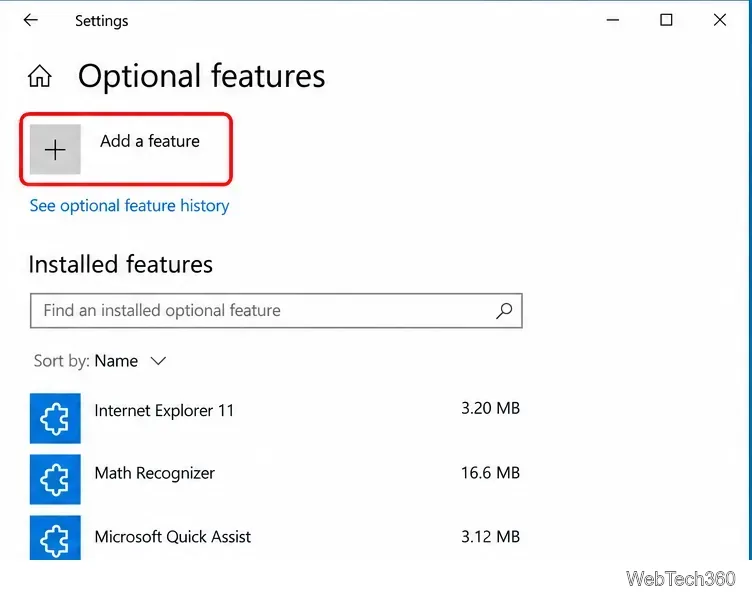Maximize the Settings window
Viewport: 752px width, 604px height.
pos(666,20)
